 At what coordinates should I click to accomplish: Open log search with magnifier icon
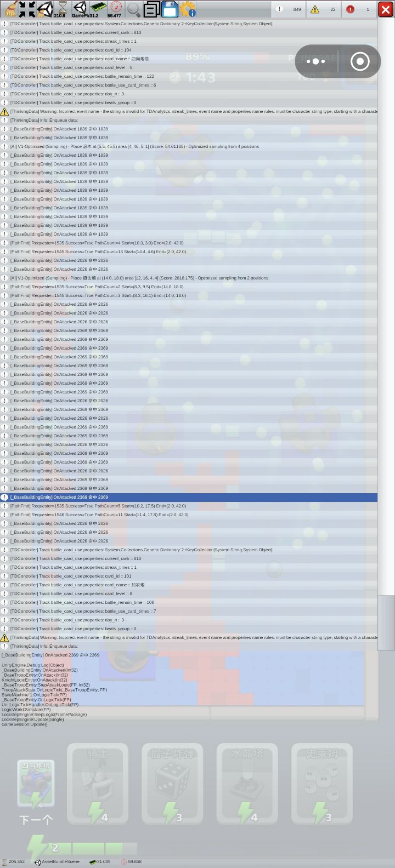(x=133, y=9)
